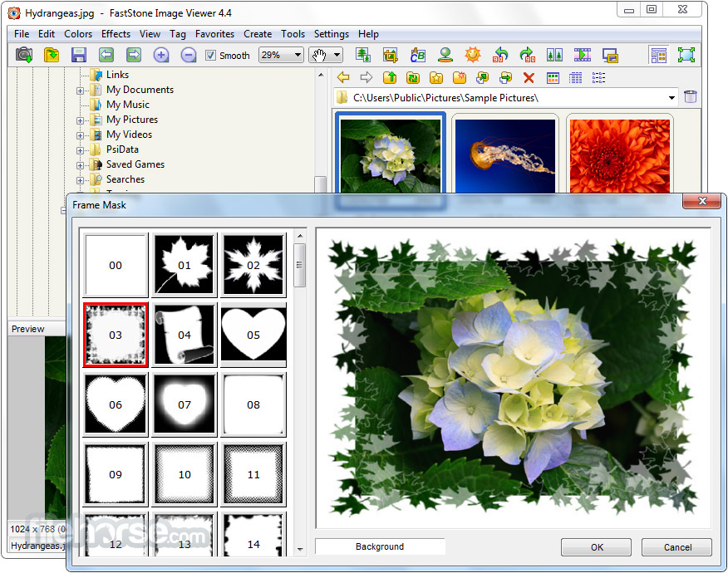Open the Settings menu
Viewport: 728px width, 573px height.
331,34
